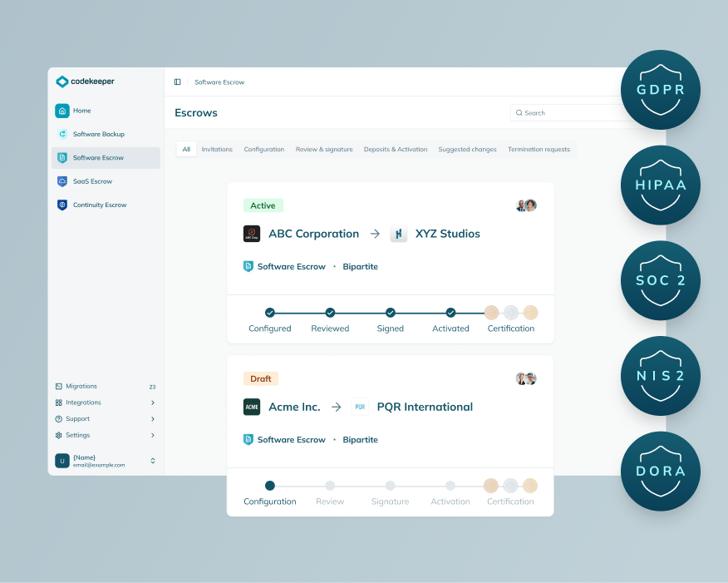Expand the Support menu chevron
Screen dimensions: 728x583
(x=153, y=418)
